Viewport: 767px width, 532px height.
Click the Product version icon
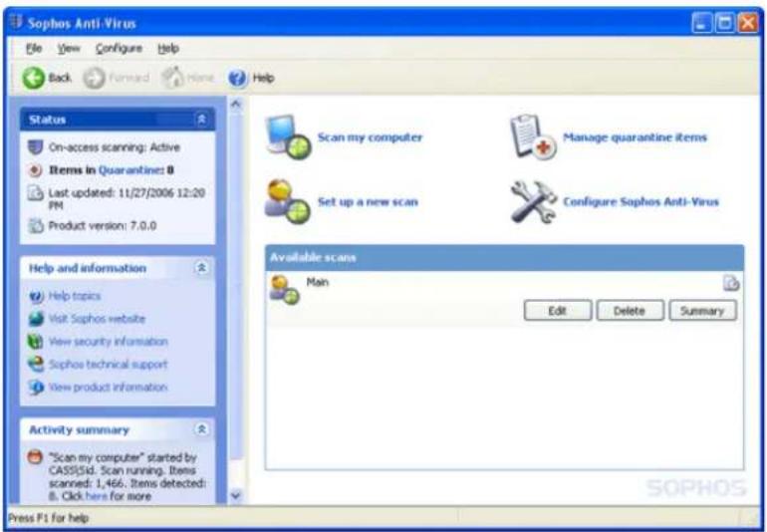(x=35, y=225)
